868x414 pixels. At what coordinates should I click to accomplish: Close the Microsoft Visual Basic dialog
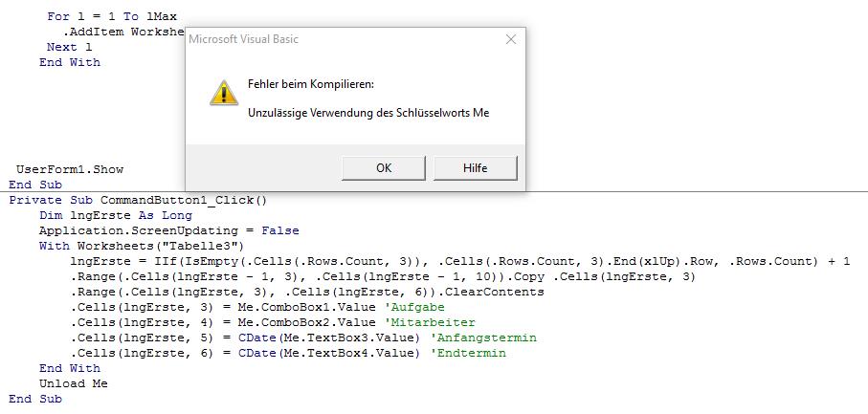point(511,39)
